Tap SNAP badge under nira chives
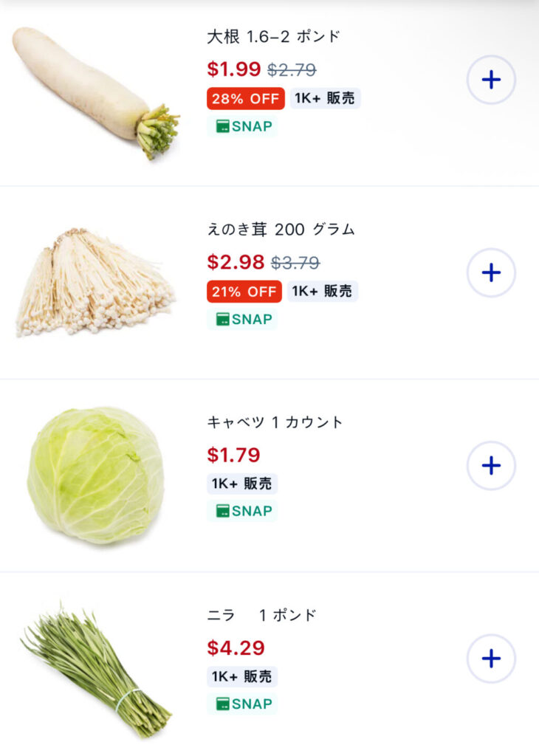Screen dimensions: 539x756 click(242, 704)
